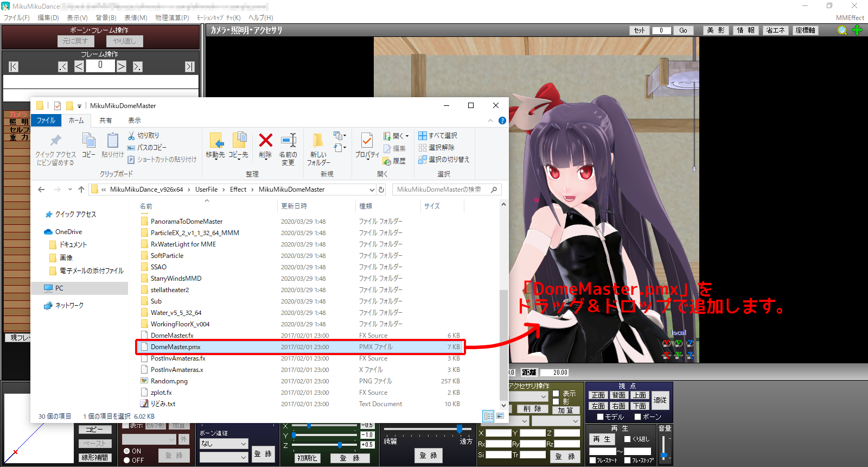Toggle the フレ・ストップ checkbox
This screenshot has height=467, width=868.
pos(628,460)
